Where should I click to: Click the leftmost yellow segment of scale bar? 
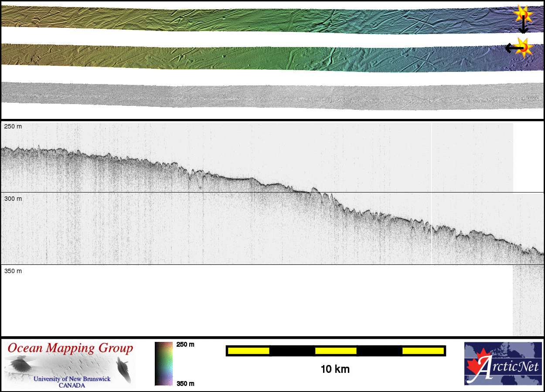point(248,351)
